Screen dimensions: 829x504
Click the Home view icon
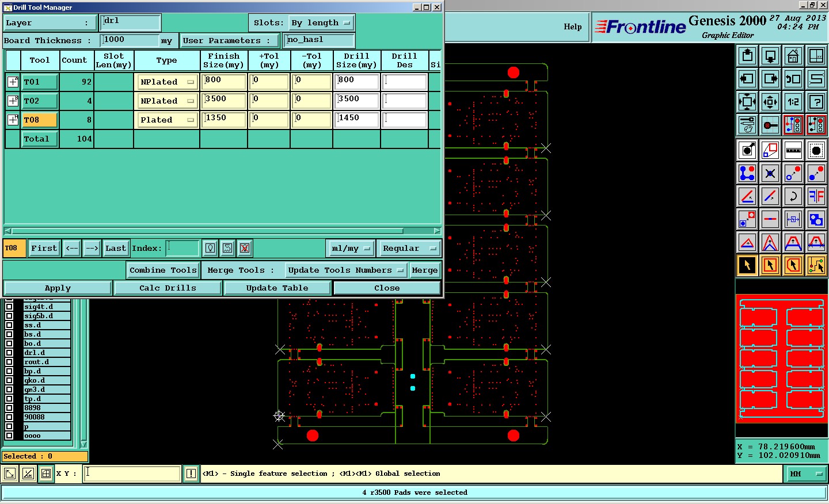point(793,56)
